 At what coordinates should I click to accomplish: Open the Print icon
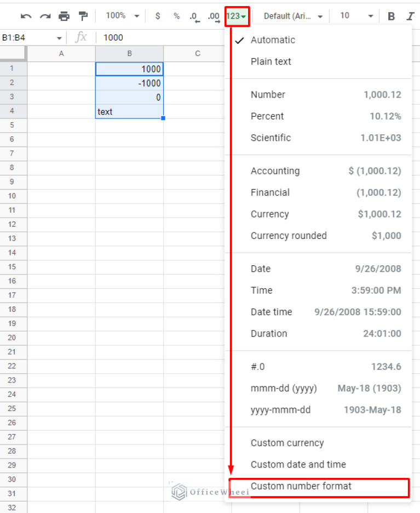(64, 15)
